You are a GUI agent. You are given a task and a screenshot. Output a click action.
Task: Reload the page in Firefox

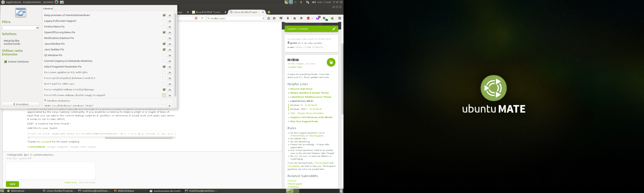(202, 18)
